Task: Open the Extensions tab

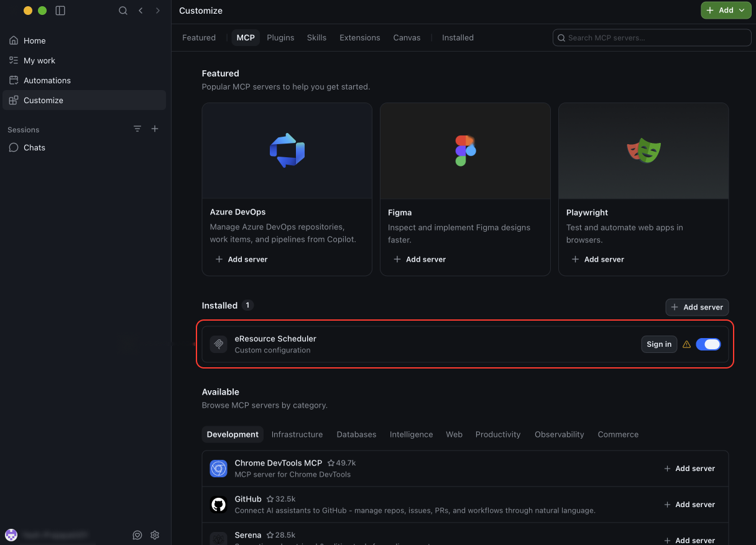Action: (x=359, y=38)
